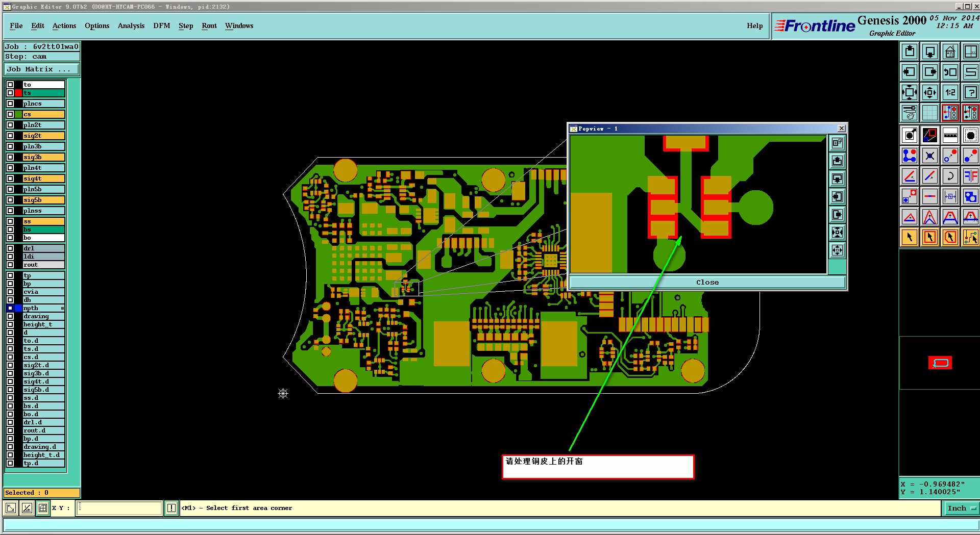Click the red overview thumbnail on the right

pos(940,363)
